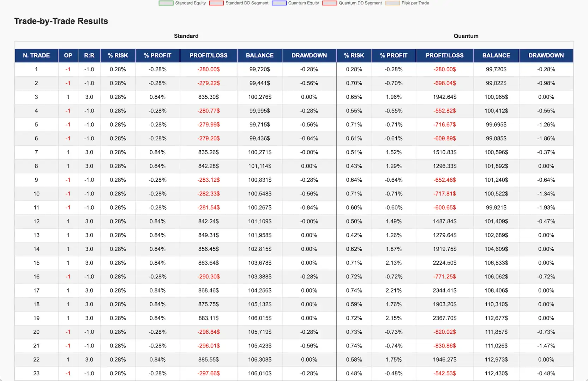588x381 pixels.
Task: Click the Trade-by-Trade Results heading
Action: (61, 21)
